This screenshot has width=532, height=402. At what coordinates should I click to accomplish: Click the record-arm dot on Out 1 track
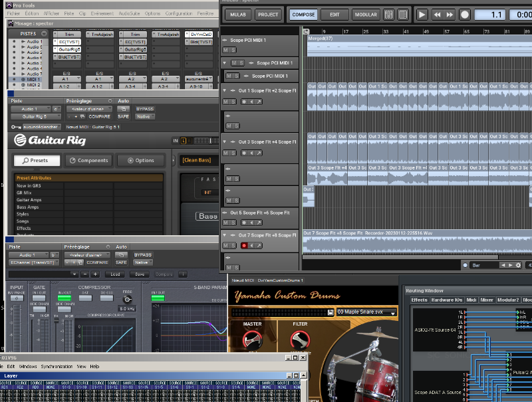click(x=244, y=102)
